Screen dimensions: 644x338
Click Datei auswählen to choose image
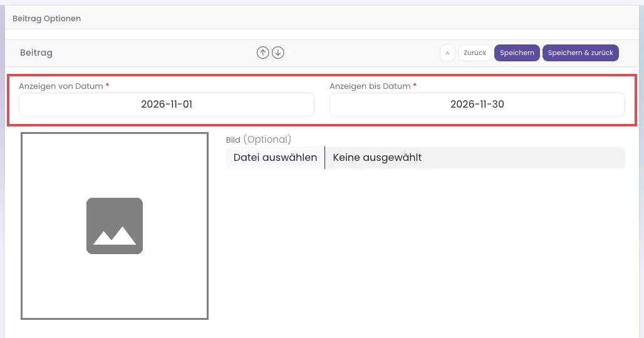tap(275, 158)
